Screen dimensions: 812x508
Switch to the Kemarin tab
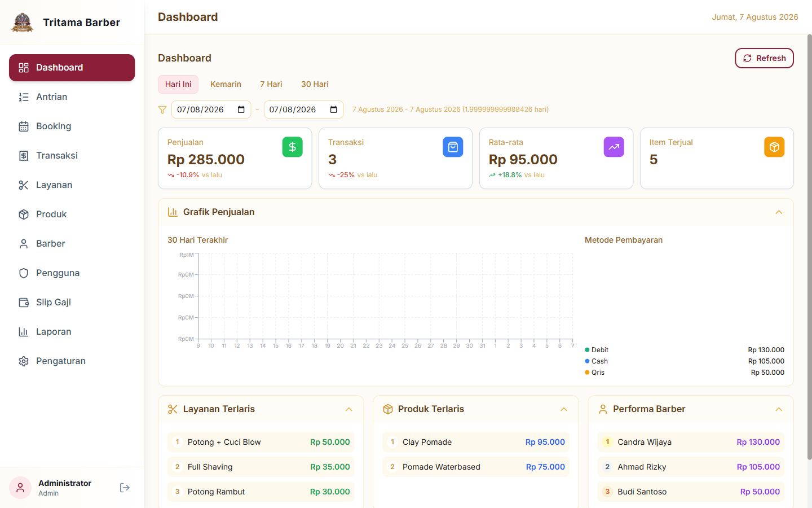tap(226, 84)
